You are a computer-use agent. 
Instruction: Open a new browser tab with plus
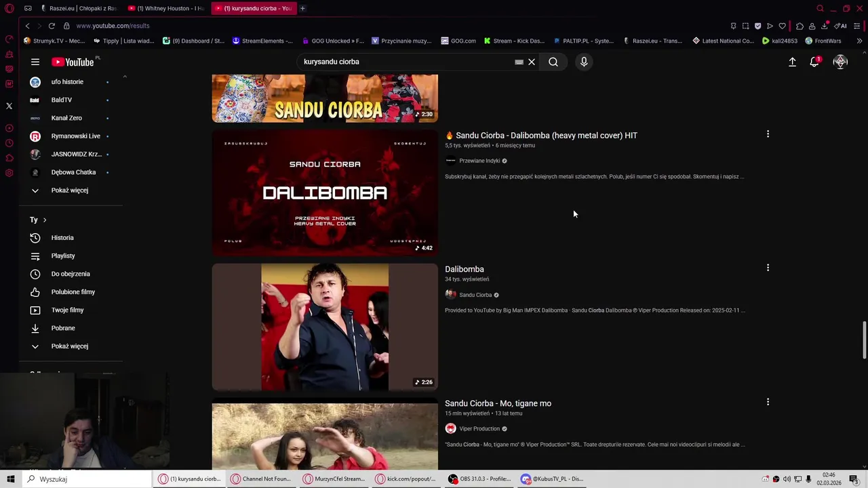[x=302, y=8]
